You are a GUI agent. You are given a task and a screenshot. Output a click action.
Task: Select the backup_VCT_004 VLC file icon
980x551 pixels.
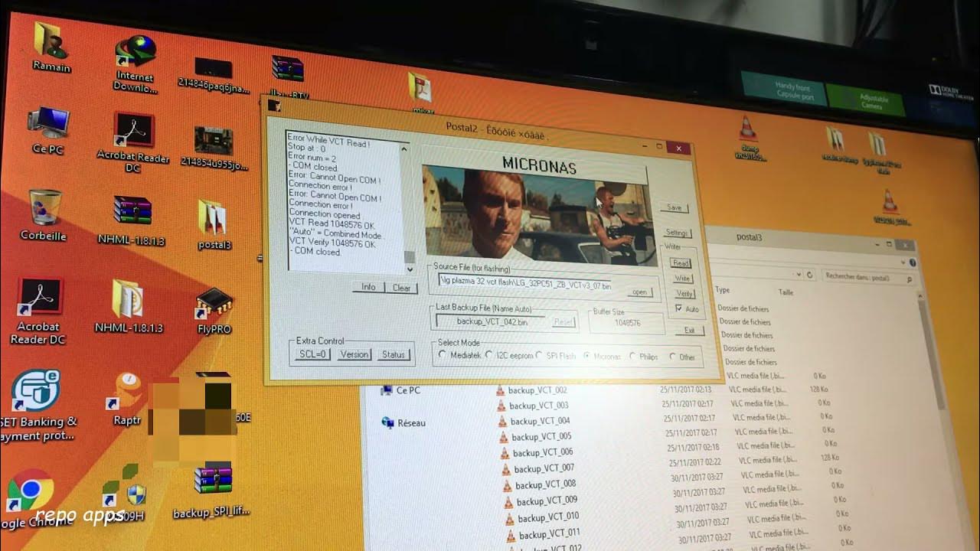(502, 421)
